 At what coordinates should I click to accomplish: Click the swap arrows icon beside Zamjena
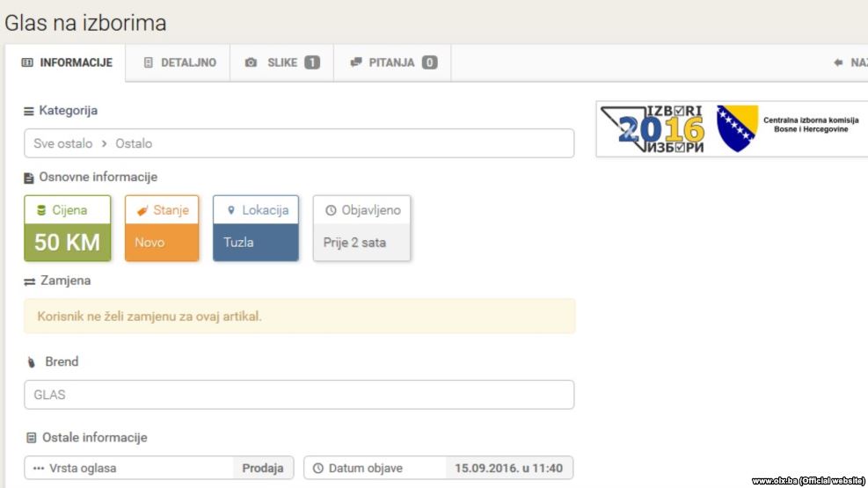(x=29, y=281)
